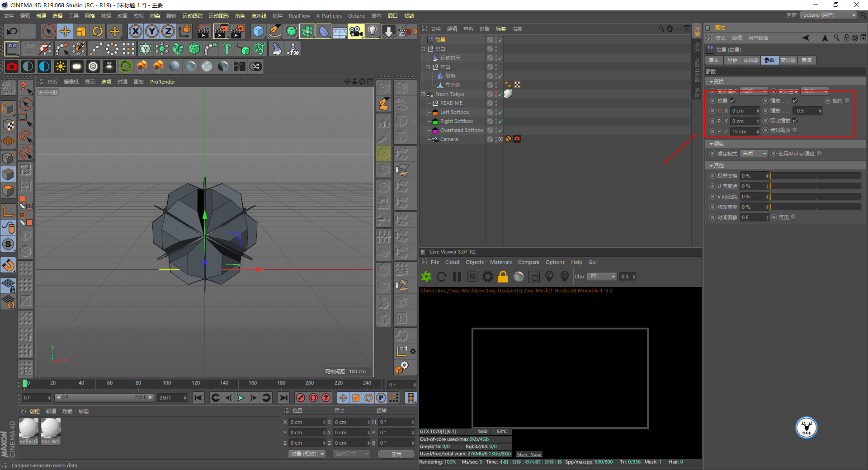
Task: Switch to the 效果器 tab in Attributes
Action: [751, 60]
